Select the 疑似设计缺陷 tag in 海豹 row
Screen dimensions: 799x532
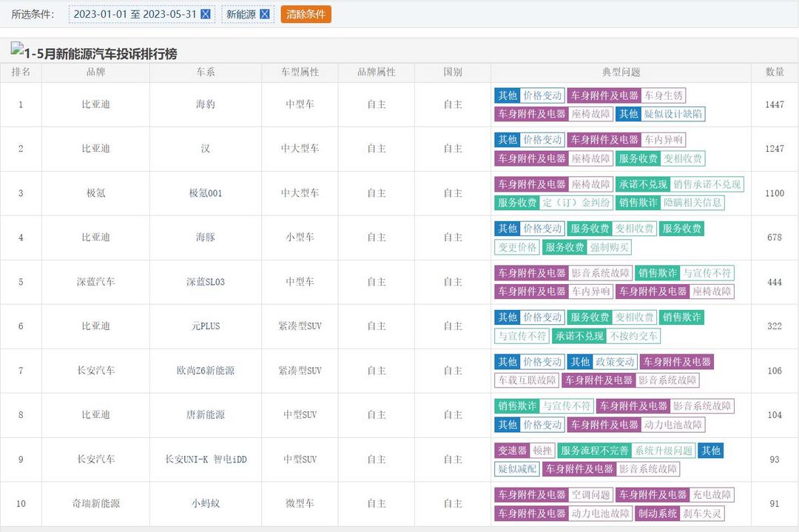pyautogui.click(x=673, y=114)
